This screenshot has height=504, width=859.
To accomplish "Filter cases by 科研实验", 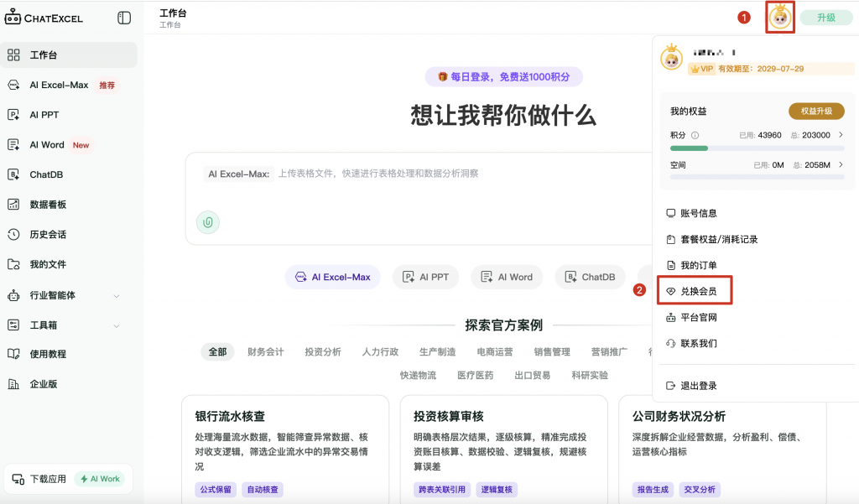I will pos(590,375).
